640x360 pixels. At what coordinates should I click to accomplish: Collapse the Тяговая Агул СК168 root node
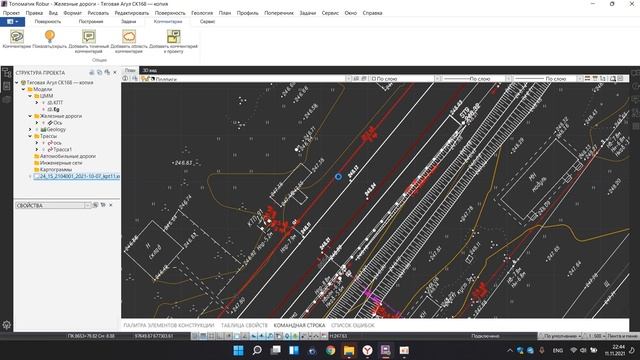pyautogui.click(x=17, y=82)
